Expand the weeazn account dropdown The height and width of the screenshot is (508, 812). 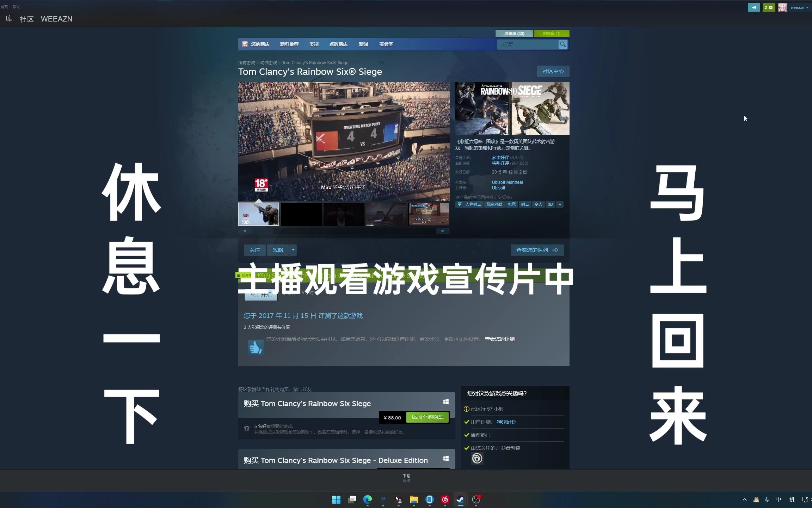pyautogui.click(x=799, y=7)
